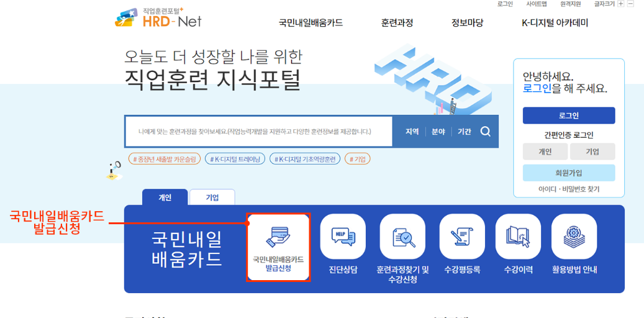Choose 기업 simple authentication login
Image resolution: width=644 pixels, height=318 pixels.
592,152
